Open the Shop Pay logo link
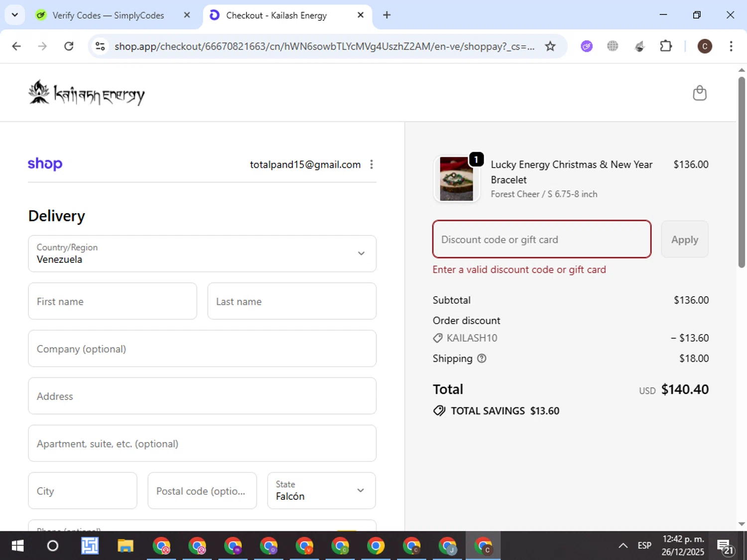Image resolution: width=747 pixels, height=560 pixels. (x=45, y=164)
